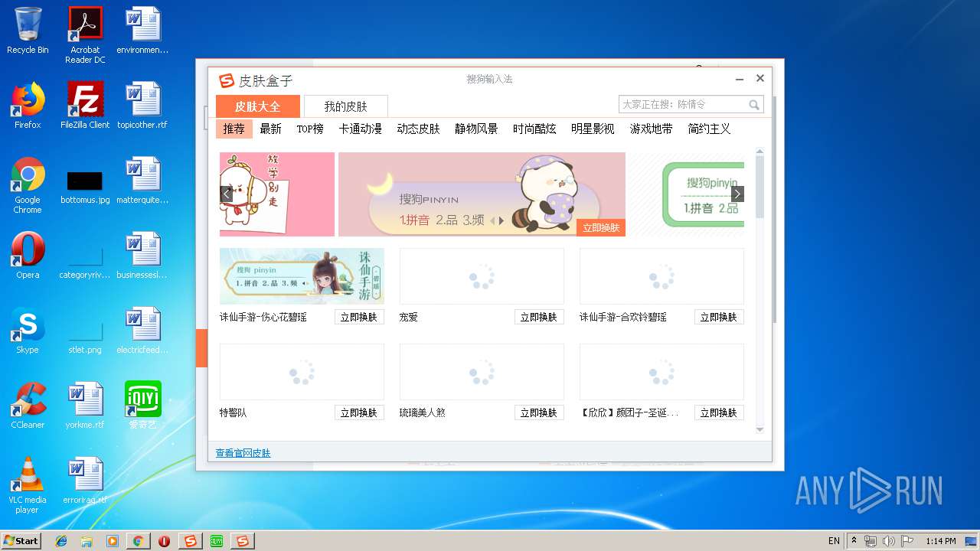The image size is (980, 551).
Task: Click the volume speaker tray icon
Action: [x=888, y=541]
